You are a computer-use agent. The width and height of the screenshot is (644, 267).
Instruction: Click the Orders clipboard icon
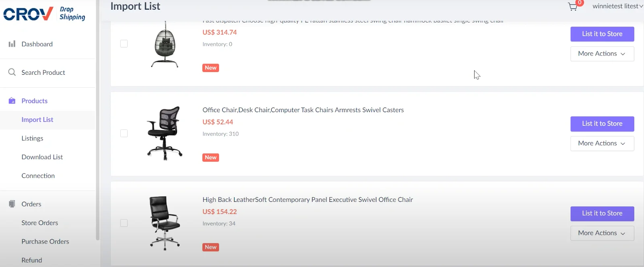pos(12,204)
